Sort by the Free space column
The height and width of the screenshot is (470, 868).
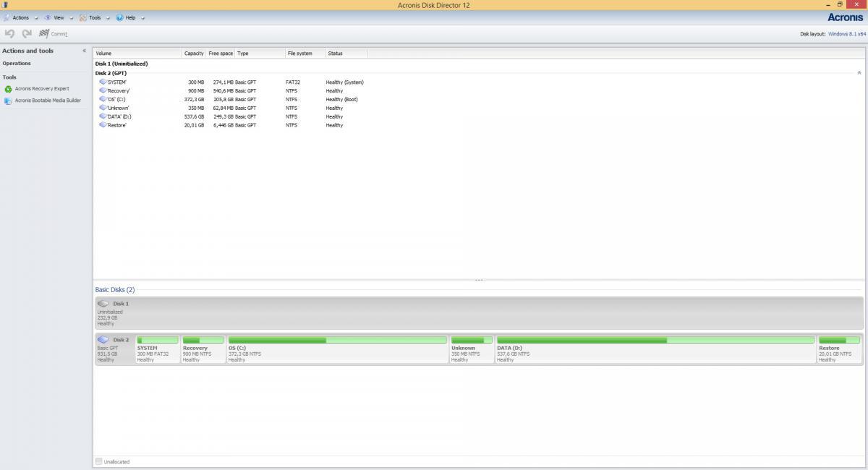click(221, 53)
